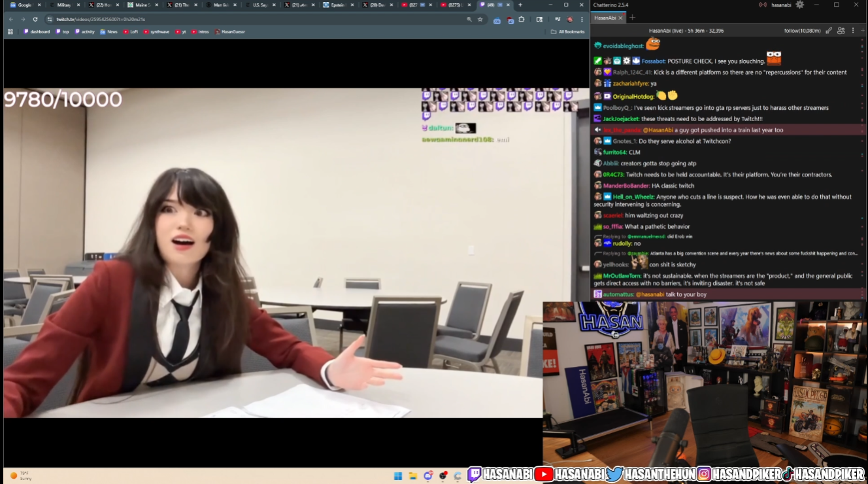
Task: Open Chatterino settings gear icon
Action: [x=799, y=5]
